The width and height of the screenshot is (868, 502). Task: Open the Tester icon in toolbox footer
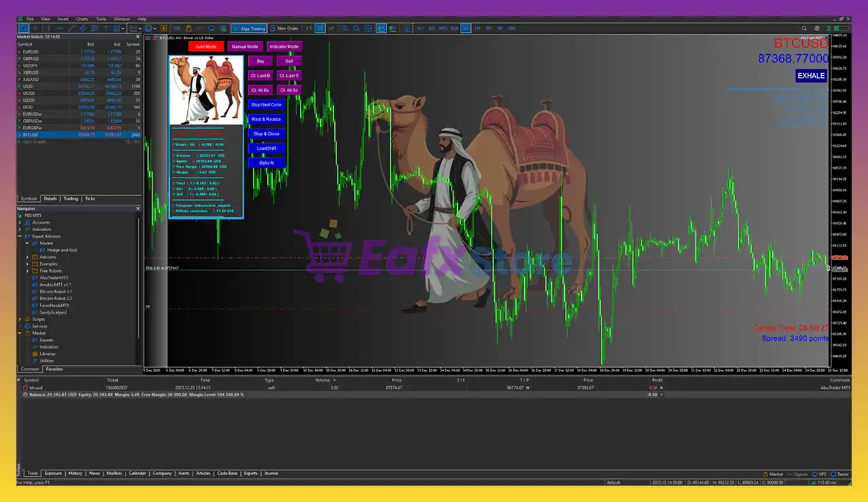point(840,474)
